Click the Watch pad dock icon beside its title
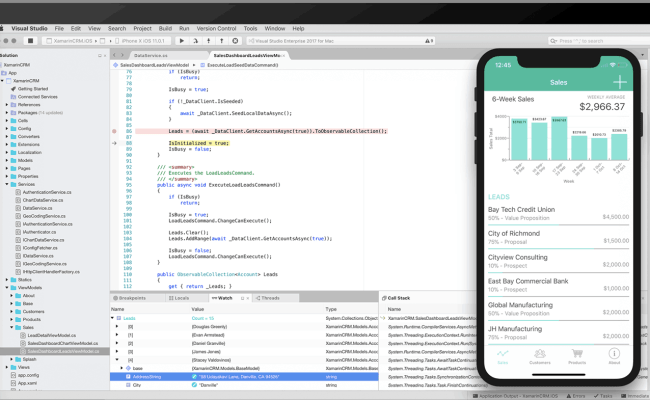This screenshot has width=650, height=400. click(243, 298)
